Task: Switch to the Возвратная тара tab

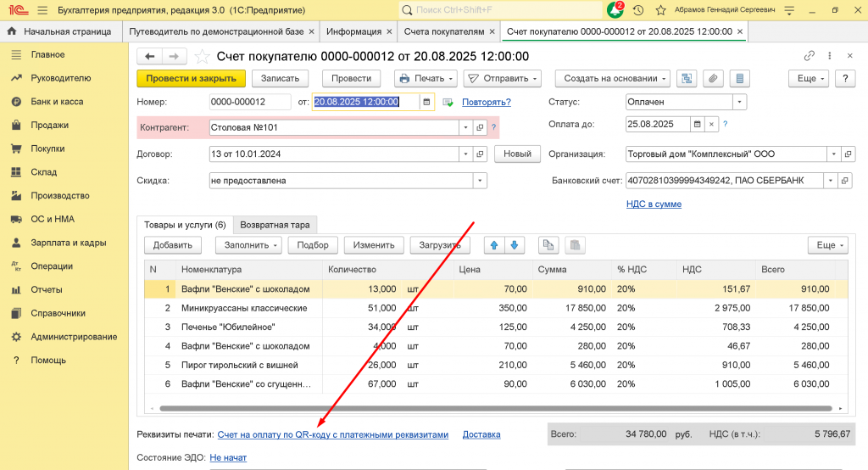Action: (x=275, y=225)
